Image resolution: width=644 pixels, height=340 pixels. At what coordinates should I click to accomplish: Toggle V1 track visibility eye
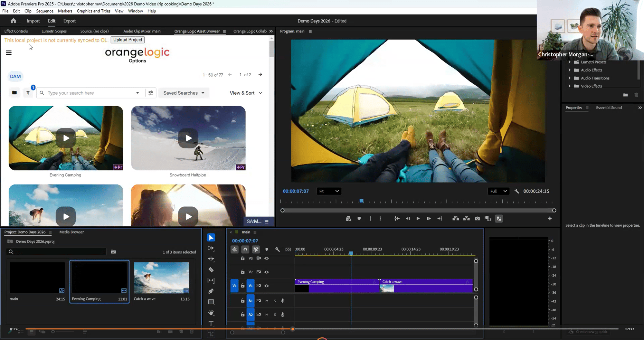267,286
